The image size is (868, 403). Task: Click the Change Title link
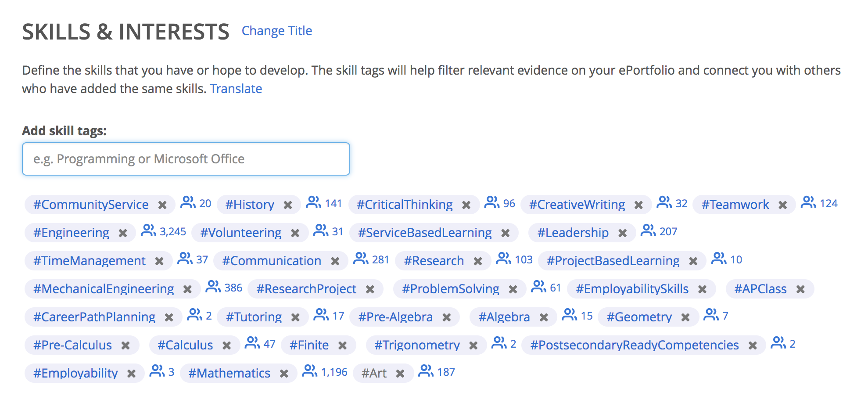[x=277, y=31]
